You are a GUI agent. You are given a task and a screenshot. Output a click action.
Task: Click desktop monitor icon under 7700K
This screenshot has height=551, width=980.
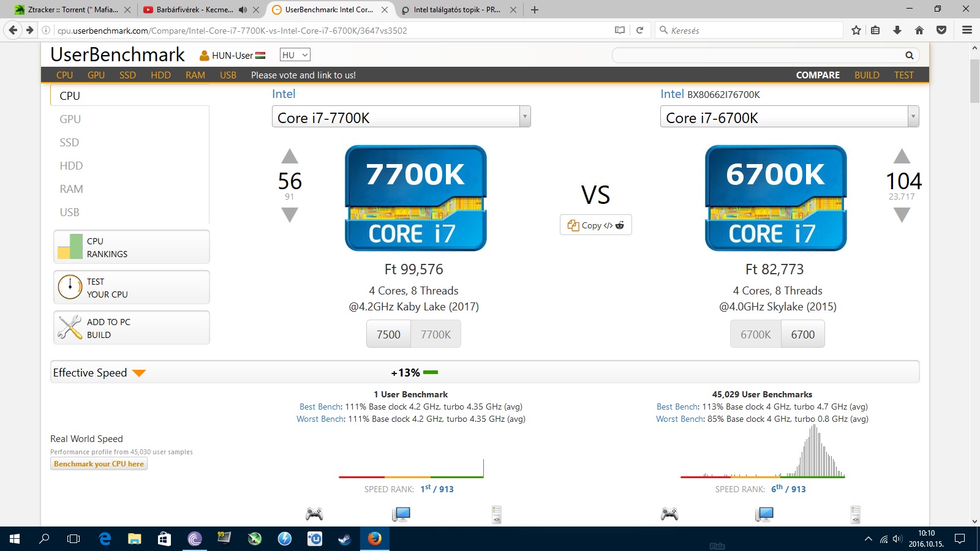pos(401,514)
